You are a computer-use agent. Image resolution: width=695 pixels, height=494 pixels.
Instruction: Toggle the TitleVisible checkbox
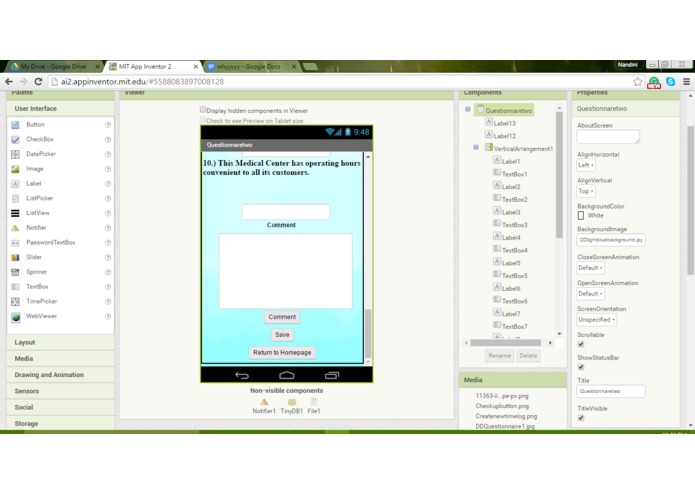pos(581,418)
